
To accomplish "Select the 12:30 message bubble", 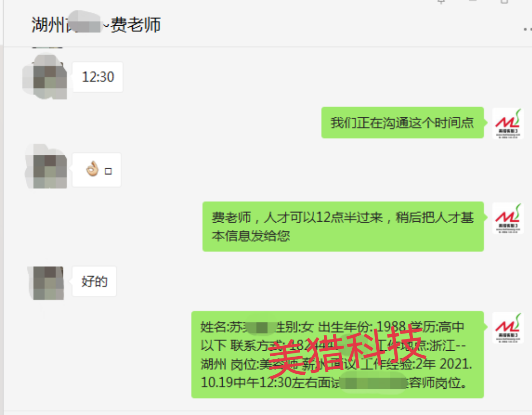I will pos(98,77).
